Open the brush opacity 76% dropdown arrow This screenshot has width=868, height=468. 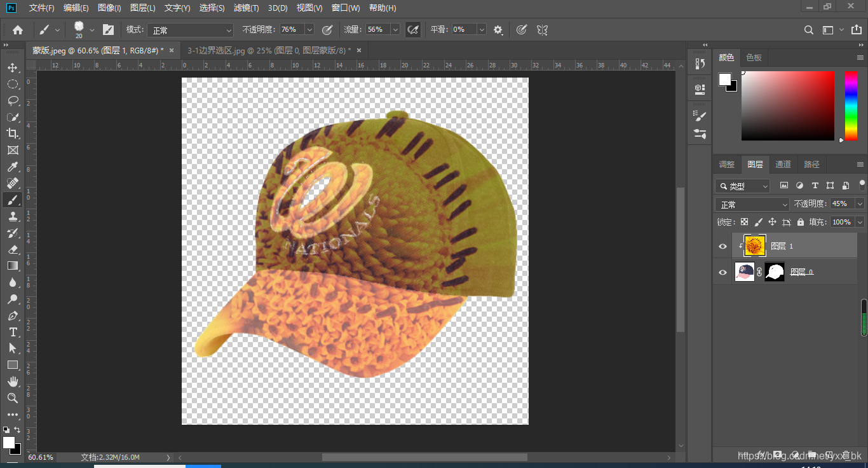[309, 30]
